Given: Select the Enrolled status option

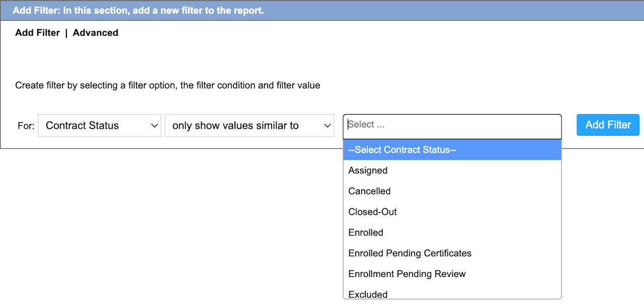Looking at the screenshot, I should click(x=366, y=232).
